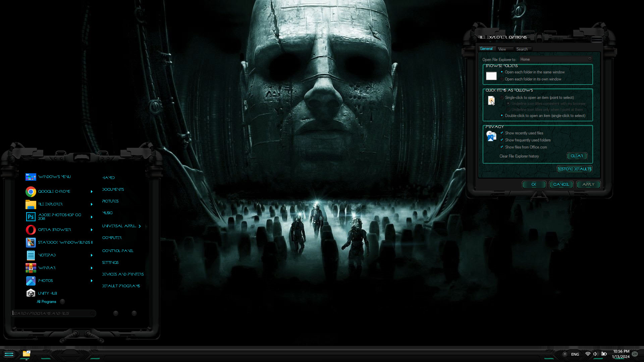Select Open each folder in its own window
The image size is (644, 362).
point(502,79)
